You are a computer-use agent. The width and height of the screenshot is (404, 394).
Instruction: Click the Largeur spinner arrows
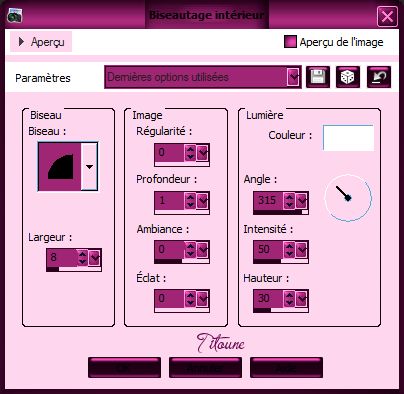(x=83, y=258)
